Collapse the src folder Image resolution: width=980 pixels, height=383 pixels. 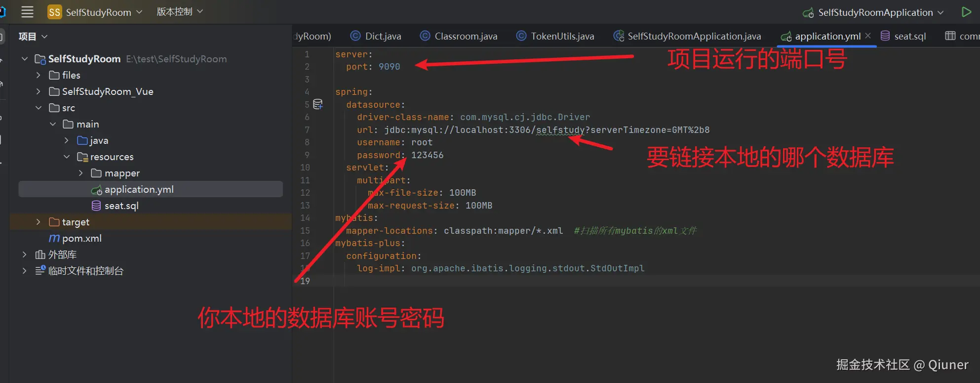[39, 108]
